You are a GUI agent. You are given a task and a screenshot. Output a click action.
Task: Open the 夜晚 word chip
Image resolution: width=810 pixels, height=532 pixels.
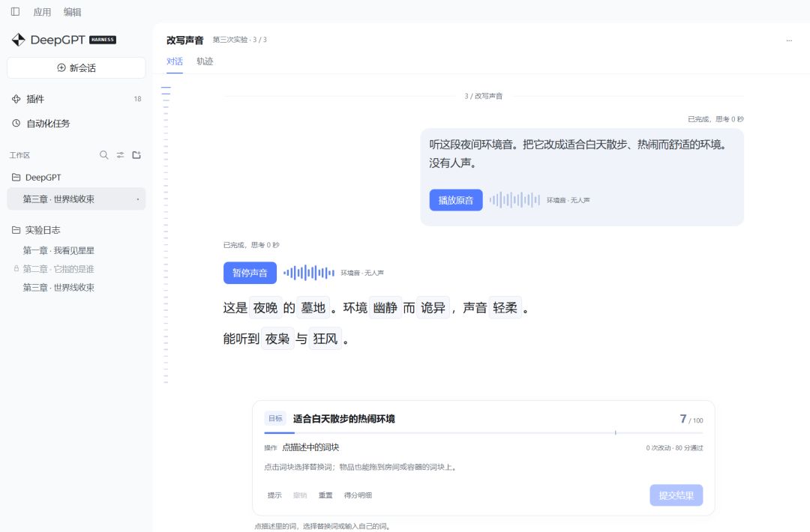click(265, 307)
